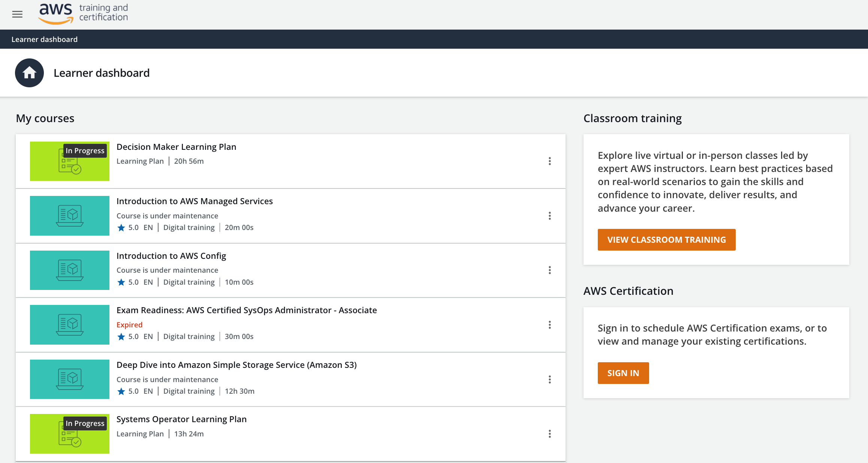
Task: Click the home icon on Learner dashboard
Action: point(29,72)
